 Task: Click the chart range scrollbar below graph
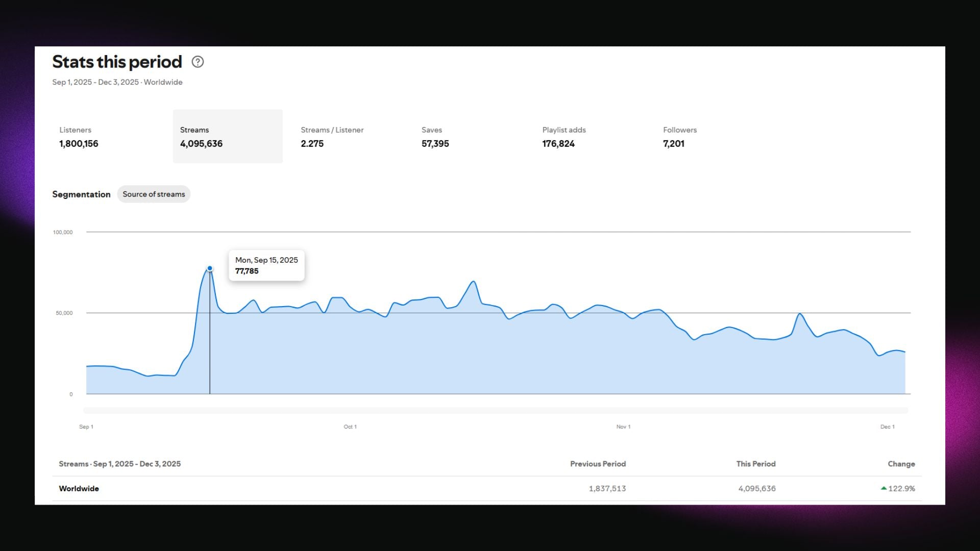point(495,410)
